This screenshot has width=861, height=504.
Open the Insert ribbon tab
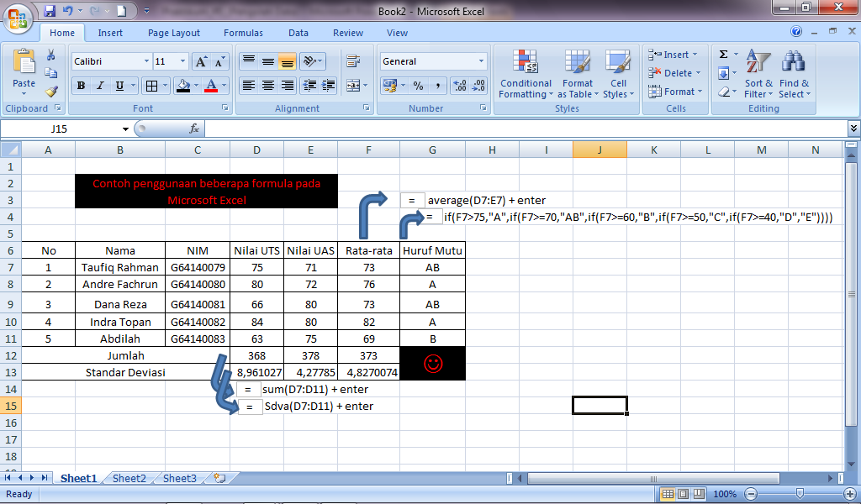[110, 33]
